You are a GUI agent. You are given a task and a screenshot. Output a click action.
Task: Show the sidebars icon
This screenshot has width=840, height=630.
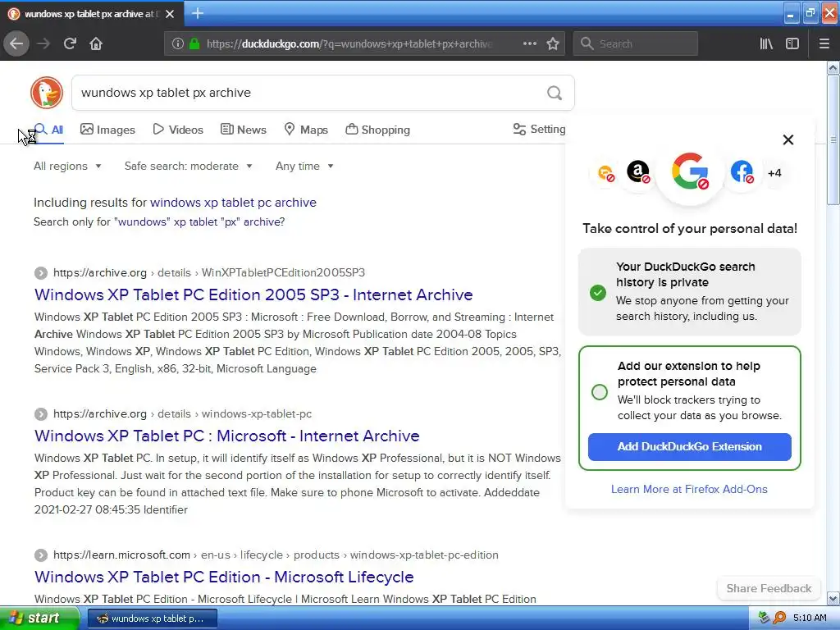792,43
